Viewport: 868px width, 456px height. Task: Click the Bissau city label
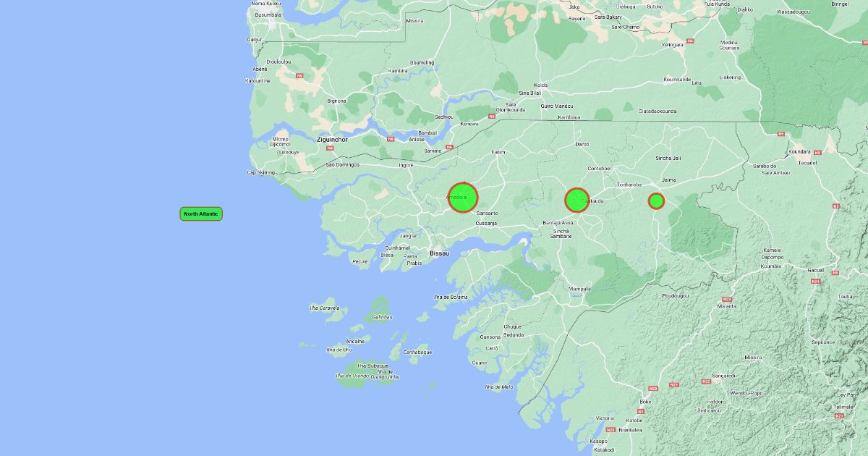[x=439, y=253]
